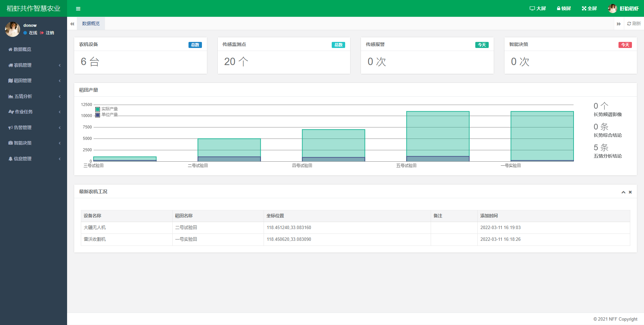Click the 注销 logout link

(50, 33)
